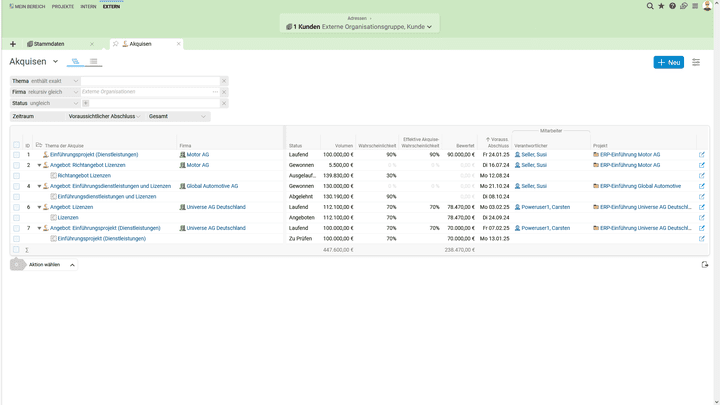720x405 pixels.
Task: Expand the Akquisen title dropdown
Action: tap(56, 62)
